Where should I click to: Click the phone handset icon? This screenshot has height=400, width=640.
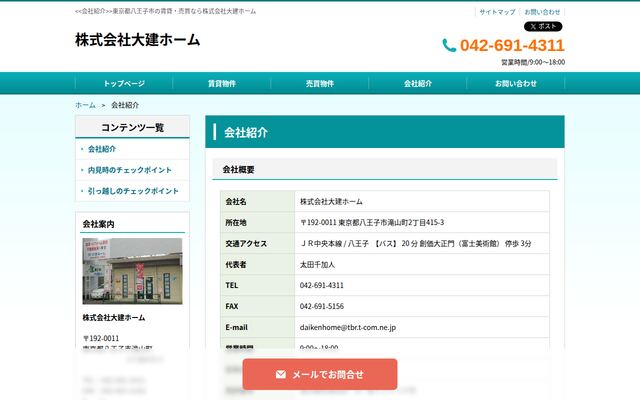[x=449, y=45]
